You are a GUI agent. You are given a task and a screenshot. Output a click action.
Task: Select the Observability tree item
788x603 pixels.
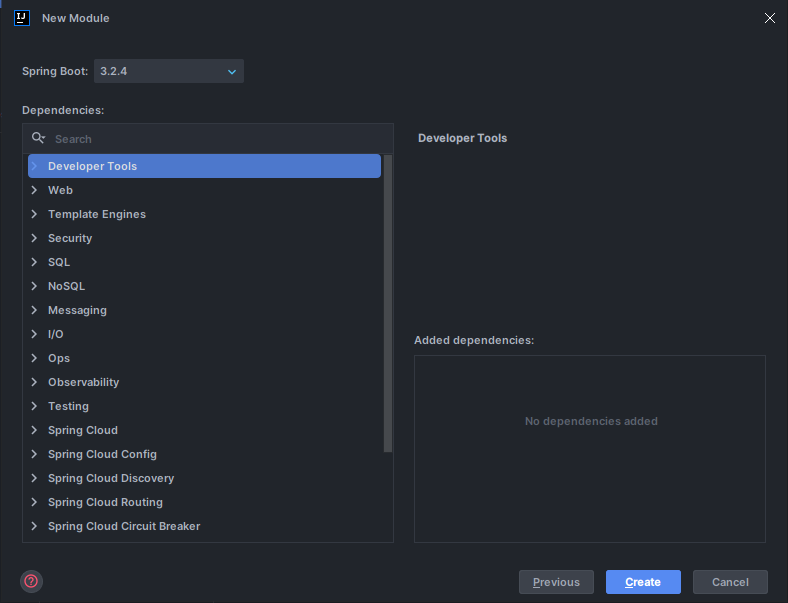83,382
